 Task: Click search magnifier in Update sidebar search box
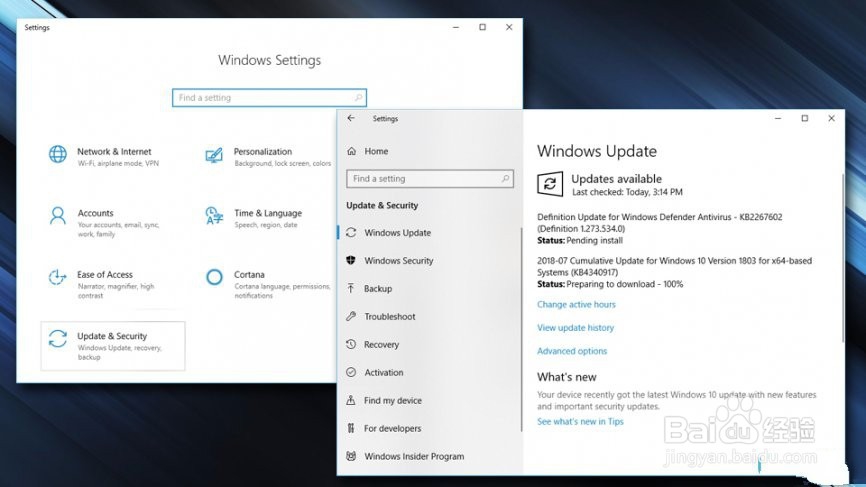pyautogui.click(x=505, y=178)
